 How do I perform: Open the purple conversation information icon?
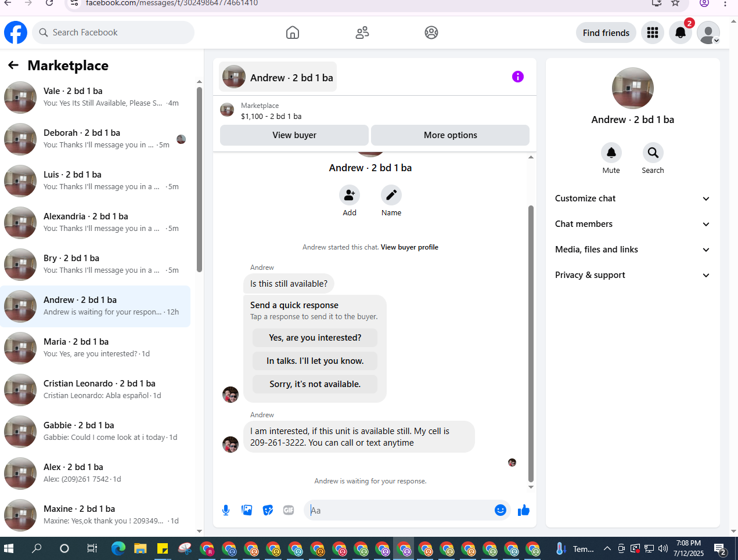[x=518, y=77]
